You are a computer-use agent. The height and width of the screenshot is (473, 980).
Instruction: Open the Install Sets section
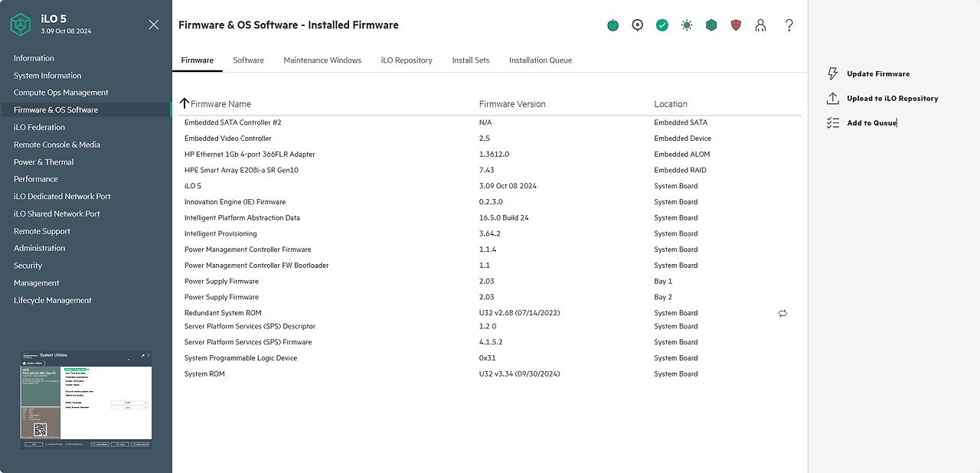click(470, 60)
